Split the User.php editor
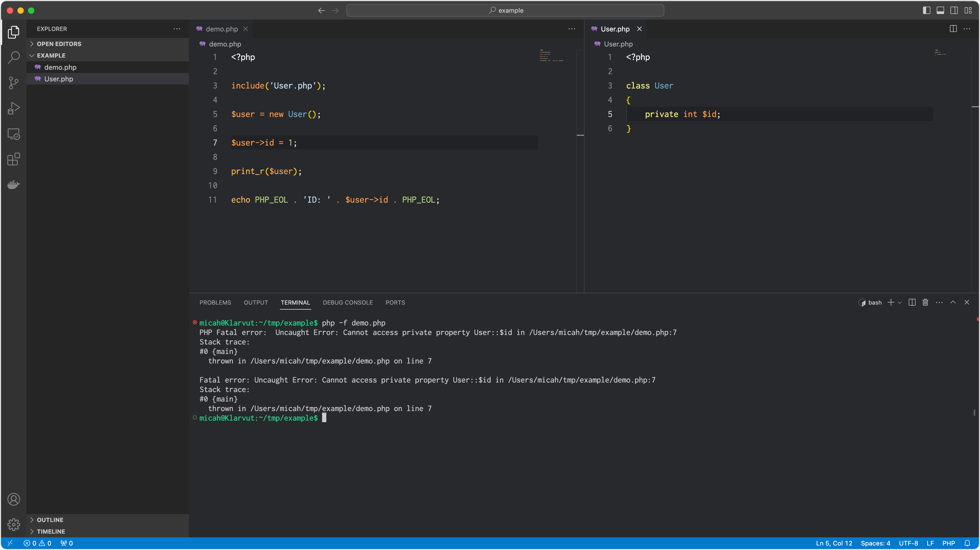 [x=953, y=29]
